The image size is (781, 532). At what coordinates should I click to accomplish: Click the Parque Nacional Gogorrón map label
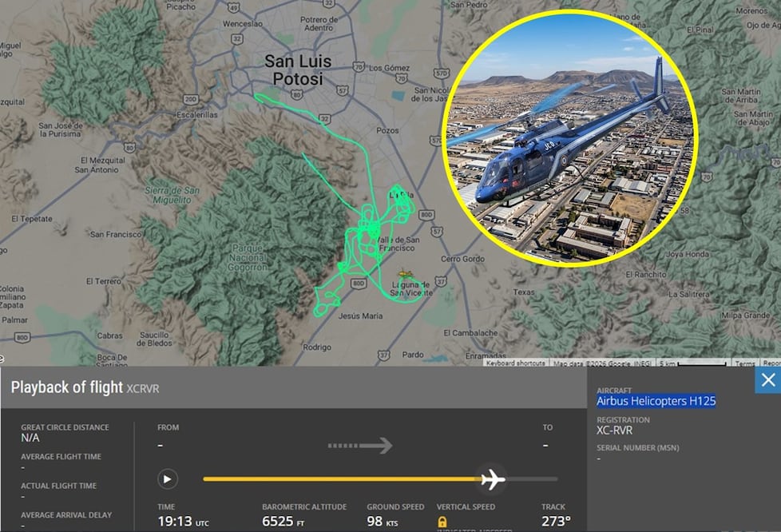(x=248, y=257)
